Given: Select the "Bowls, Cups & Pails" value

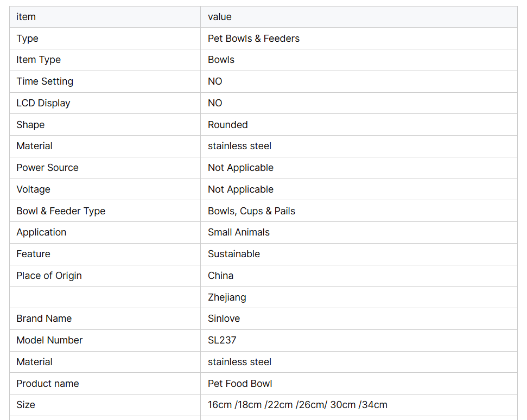Looking at the screenshot, I should tap(251, 211).
